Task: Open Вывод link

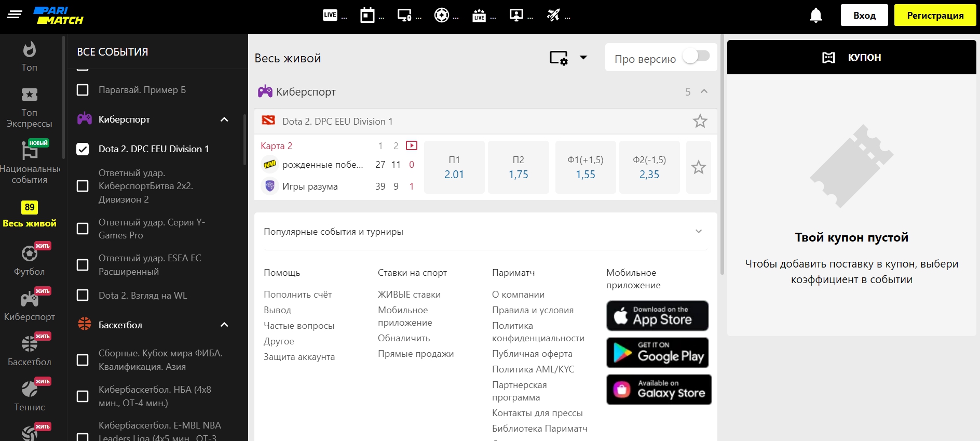Action: 277,310
